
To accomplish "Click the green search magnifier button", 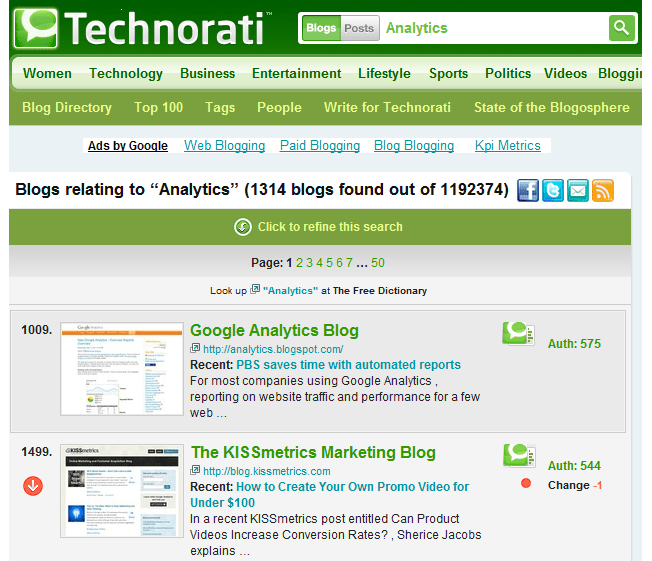I will point(621,28).
